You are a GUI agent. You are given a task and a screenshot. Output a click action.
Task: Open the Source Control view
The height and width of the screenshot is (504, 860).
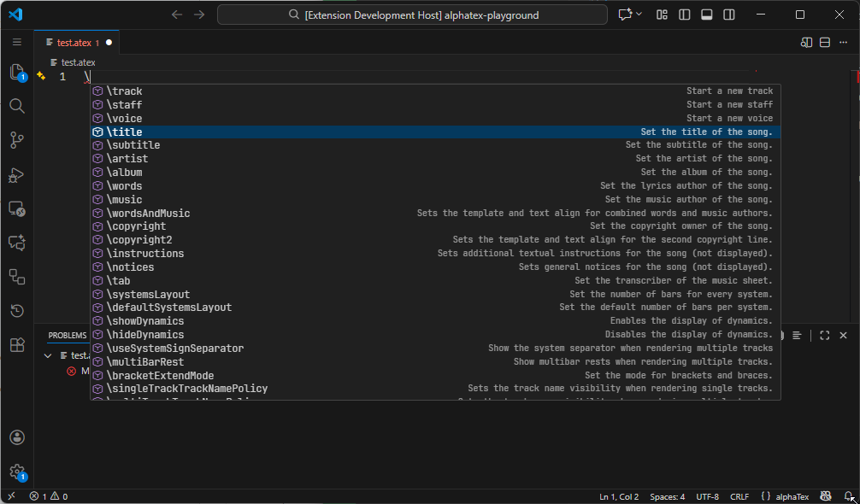(x=17, y=140)
